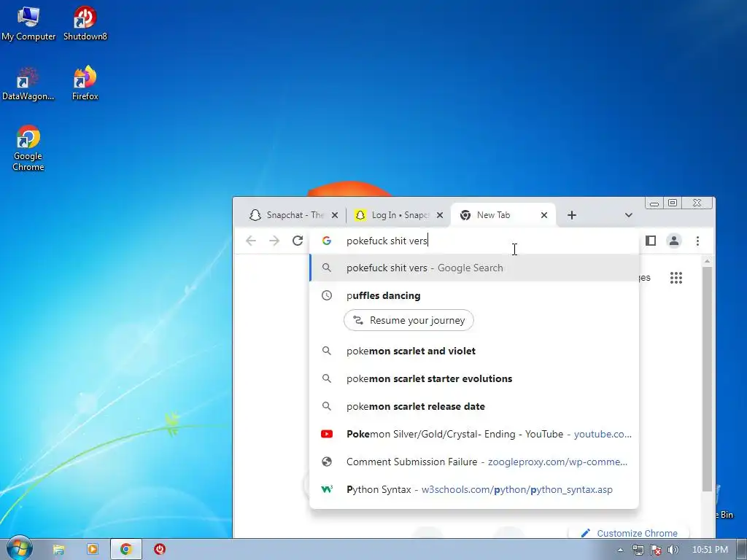Image resolution: width=747 pixels, height=560 pixels.
Task: Open the volume tray icon
Action: pos(673,550)
